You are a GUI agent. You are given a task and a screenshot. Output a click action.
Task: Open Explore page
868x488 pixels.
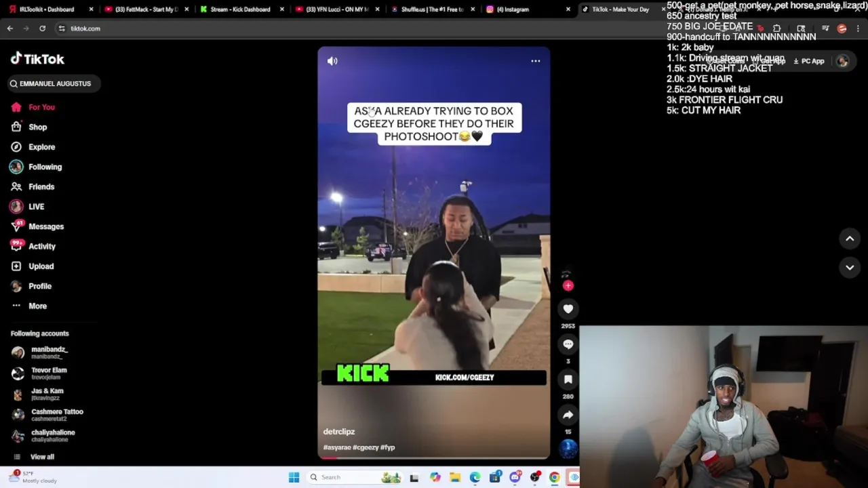33,147
